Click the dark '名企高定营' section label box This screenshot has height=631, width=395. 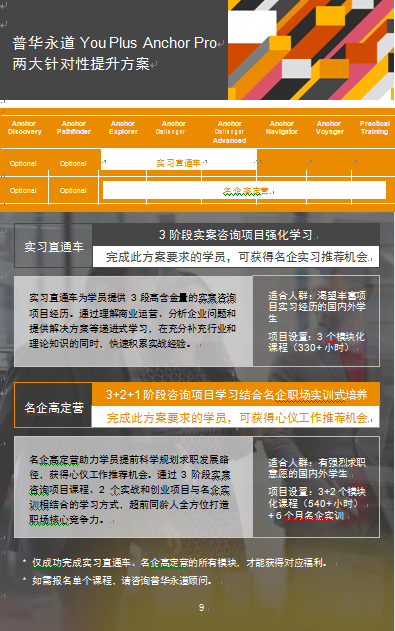53,406
